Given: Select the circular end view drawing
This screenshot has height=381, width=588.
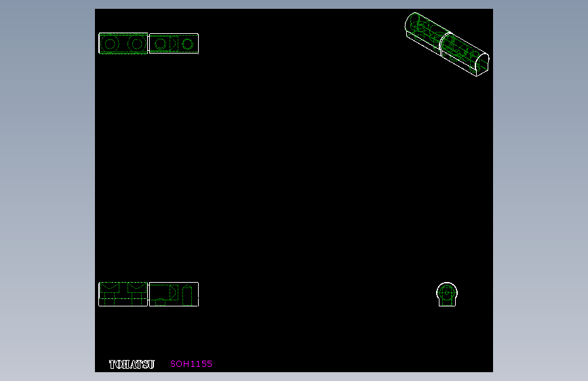Looking at the screenshot, I should click(x=447, y=294).
